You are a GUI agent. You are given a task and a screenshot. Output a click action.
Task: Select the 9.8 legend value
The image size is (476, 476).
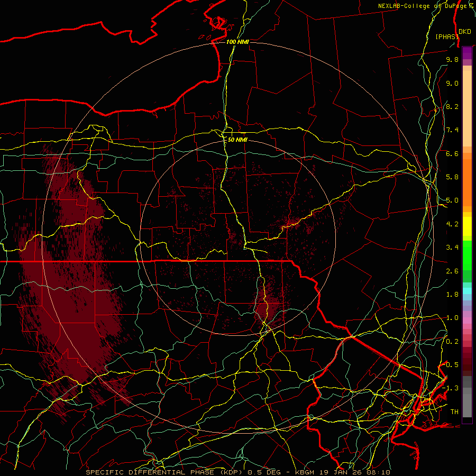(452, 59)
